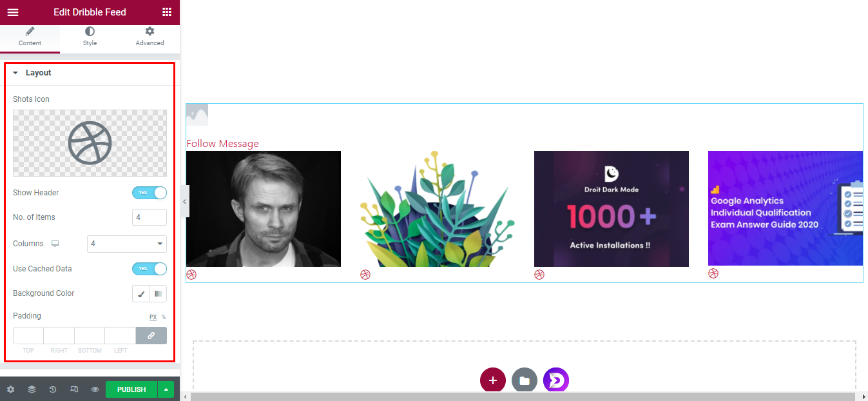Switch to the Style tab

90,37
